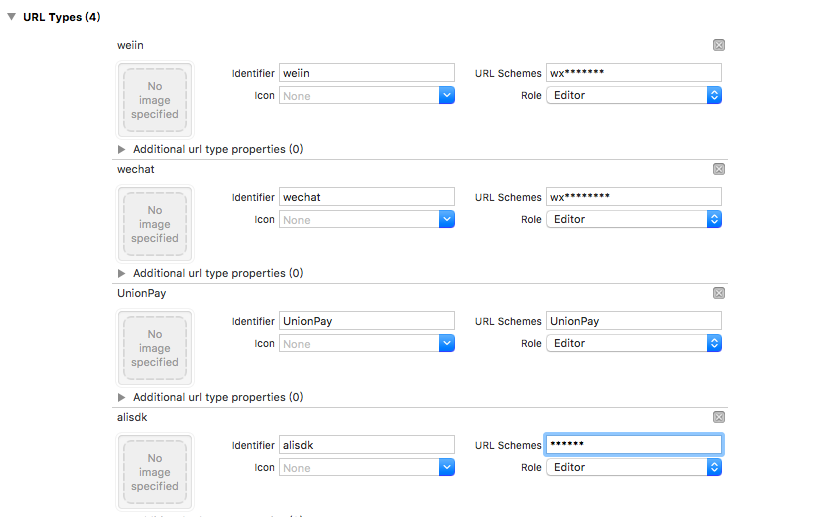
Task: Expand additional url properties under UnionPay
Action: pos(122,397)
